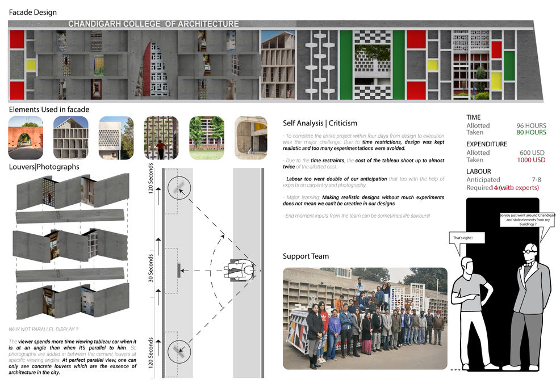Select the white perforated tower thumbnail
This screenshot has height=392, width=556.
116,138
